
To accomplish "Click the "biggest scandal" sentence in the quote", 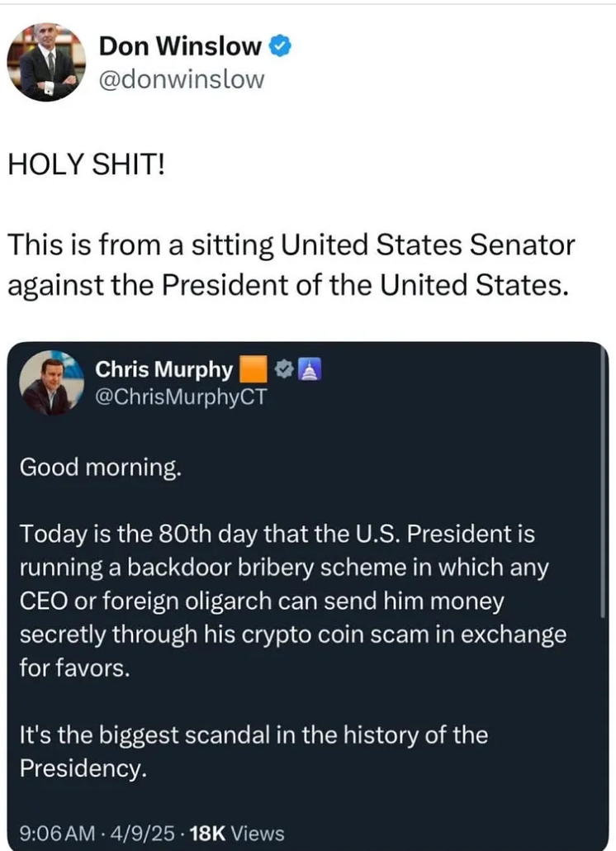I will pyautogui.click(x=252, y=750).
